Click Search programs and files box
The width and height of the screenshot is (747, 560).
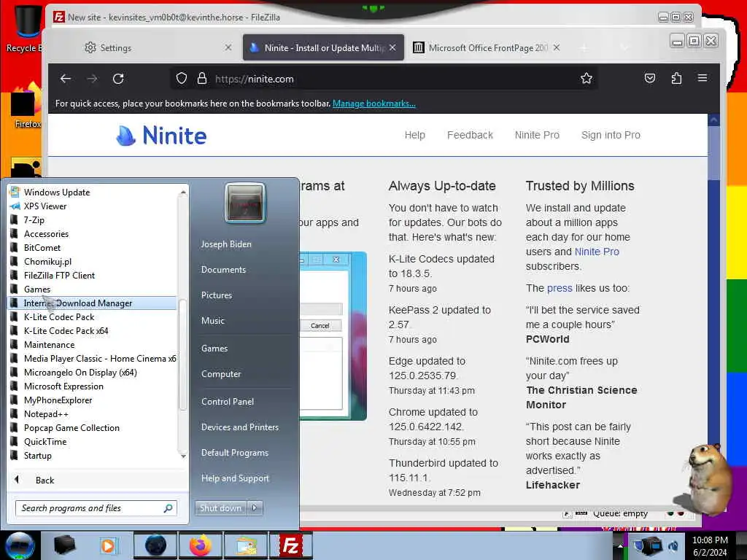[x=96, y=508]
